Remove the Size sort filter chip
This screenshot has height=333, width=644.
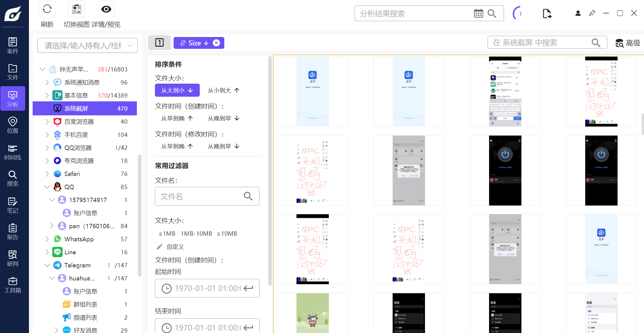click(x=216, y=43)
